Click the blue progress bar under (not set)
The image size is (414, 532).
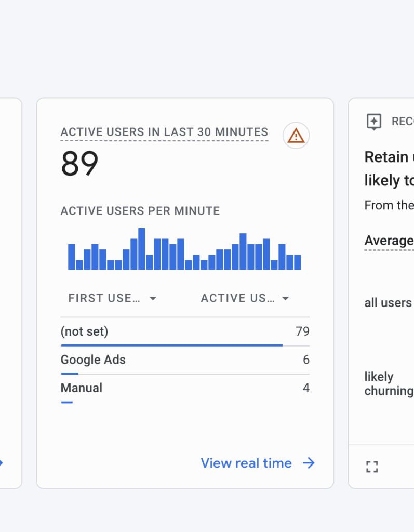coord(171,345)
